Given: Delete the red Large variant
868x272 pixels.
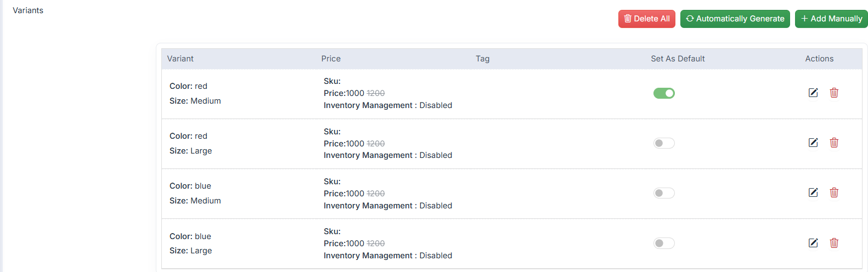Looking at the screenshot, I should [834, 143].
